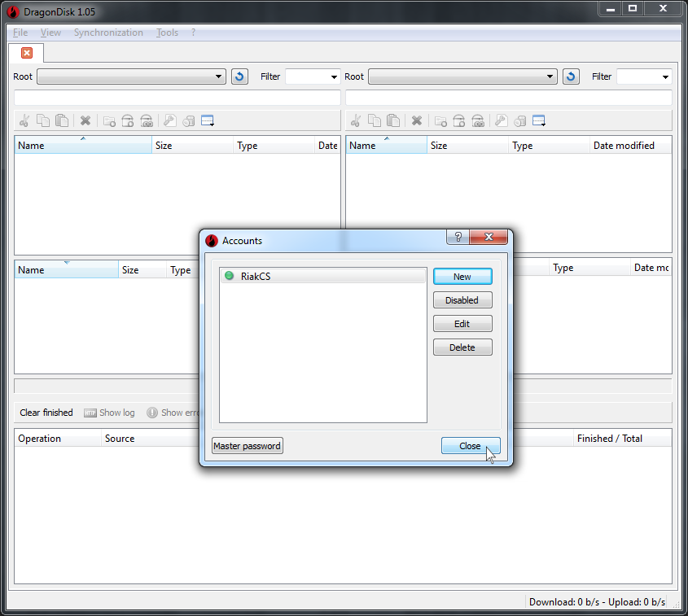The image size is (688, 616).
Task: Select the Cut toolbar icon
Action: pos(24,120)
